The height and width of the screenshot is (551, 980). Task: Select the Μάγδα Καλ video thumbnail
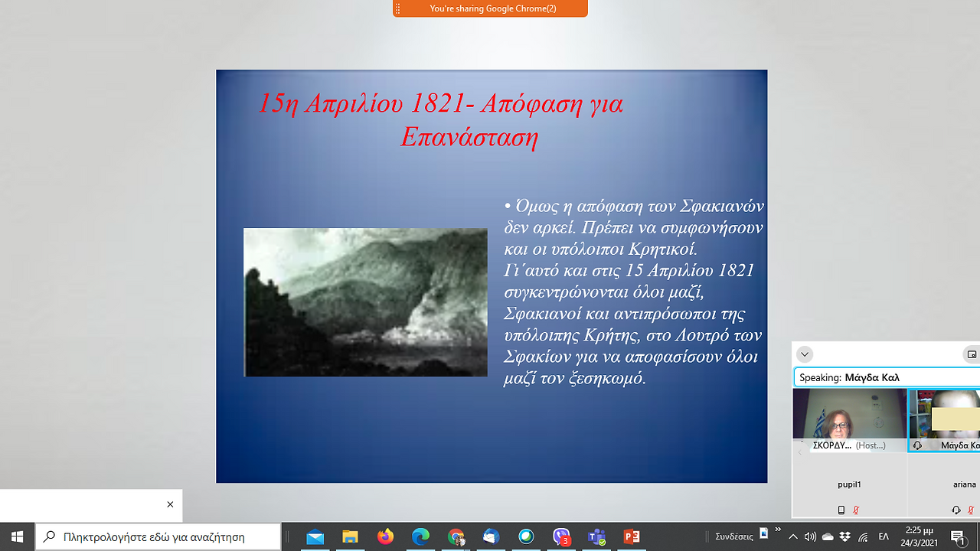[944, 420]
